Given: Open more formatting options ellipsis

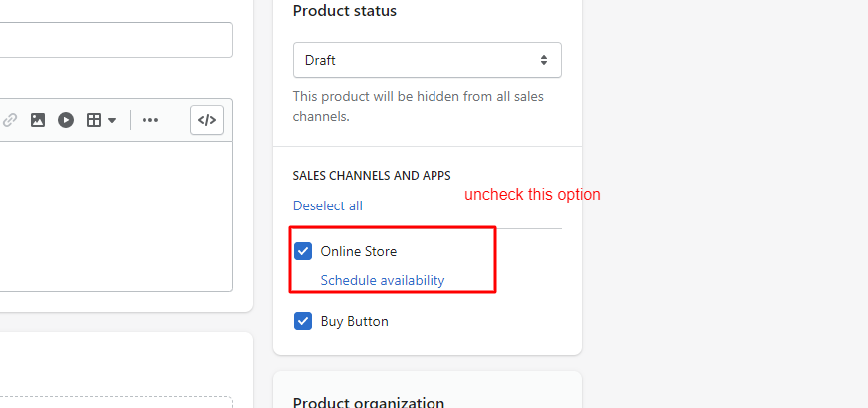Looking at the screenshot, I should coord(150,120).
